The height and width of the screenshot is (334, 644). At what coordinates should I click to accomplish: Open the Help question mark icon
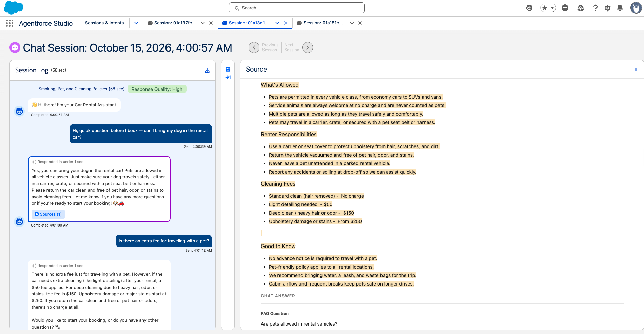(595, 8)
